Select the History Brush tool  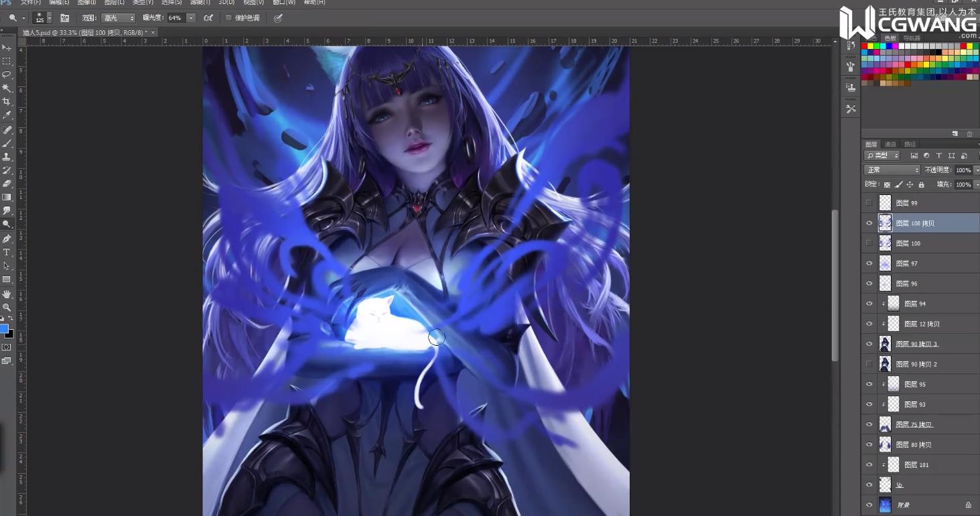7,170
